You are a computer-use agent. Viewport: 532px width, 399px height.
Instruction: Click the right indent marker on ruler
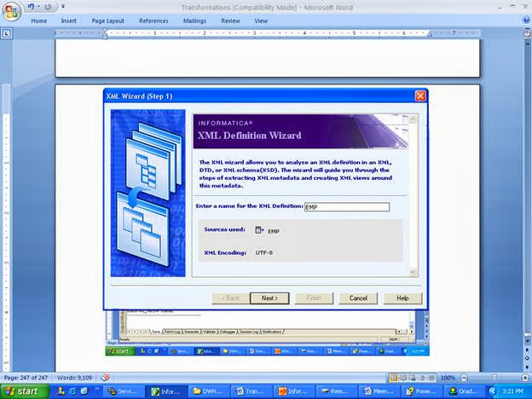click(429, 34)
